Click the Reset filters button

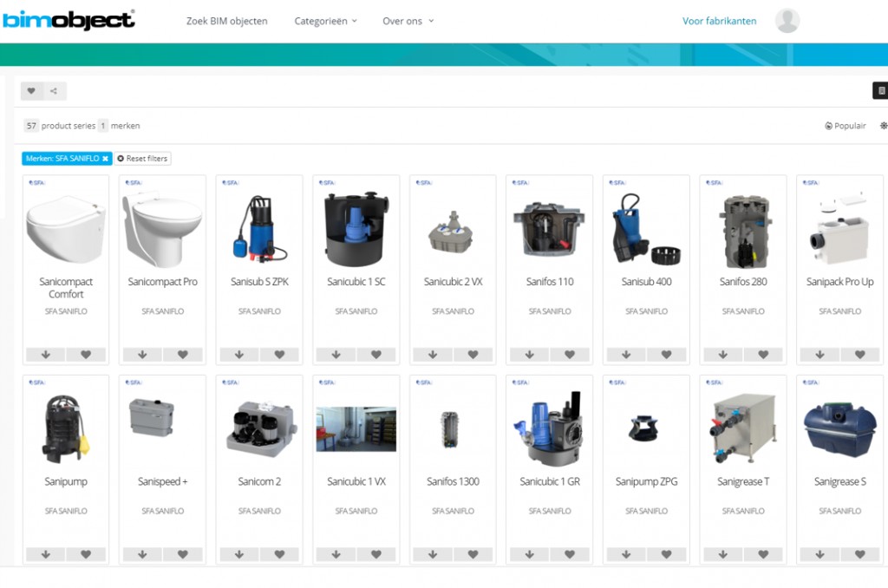(x=143, y=159)
